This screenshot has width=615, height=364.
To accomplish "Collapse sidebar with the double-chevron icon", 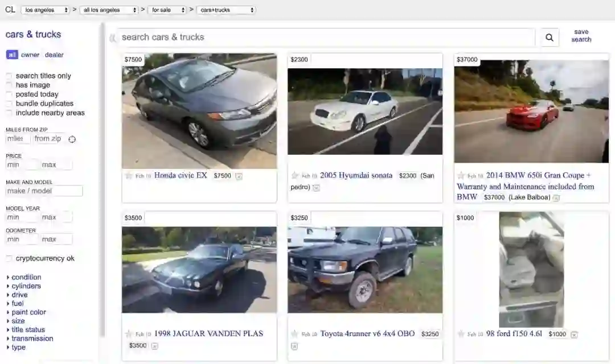I will pos(113,38).
